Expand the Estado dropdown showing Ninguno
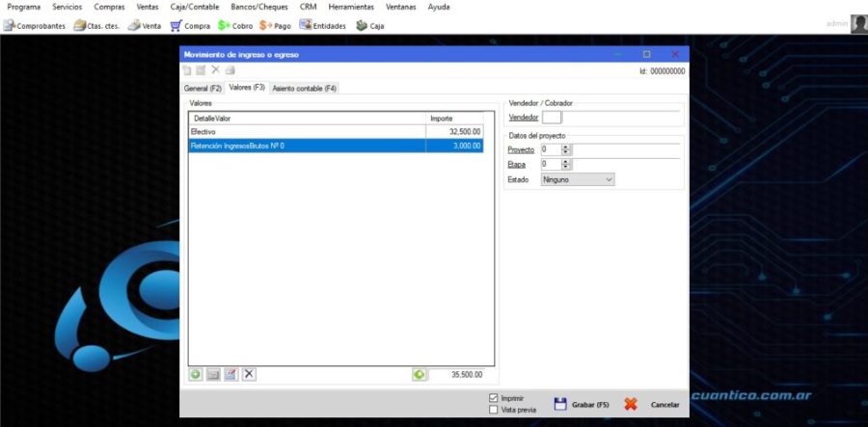 click(578, 179)
